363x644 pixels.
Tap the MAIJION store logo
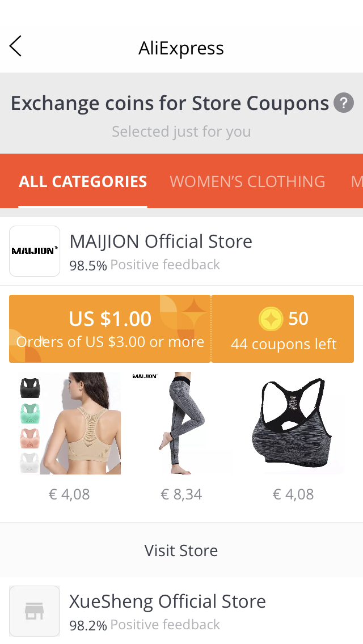(35, 251)
